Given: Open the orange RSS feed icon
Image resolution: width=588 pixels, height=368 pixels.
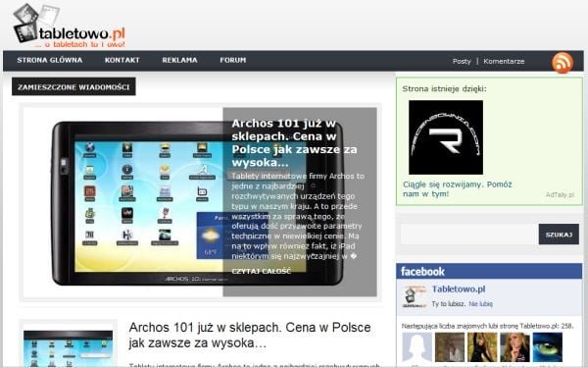Looking at the screenshot, I should click(x=563, y=63).
